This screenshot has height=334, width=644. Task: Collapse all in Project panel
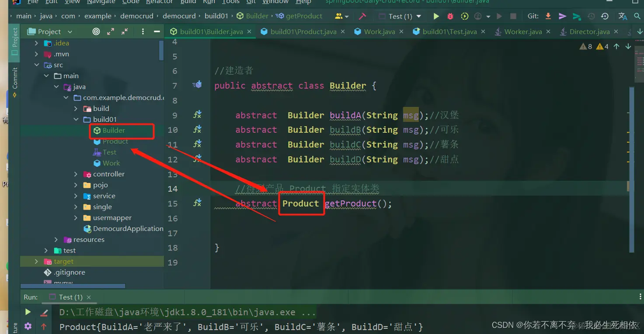click(125, 31)
